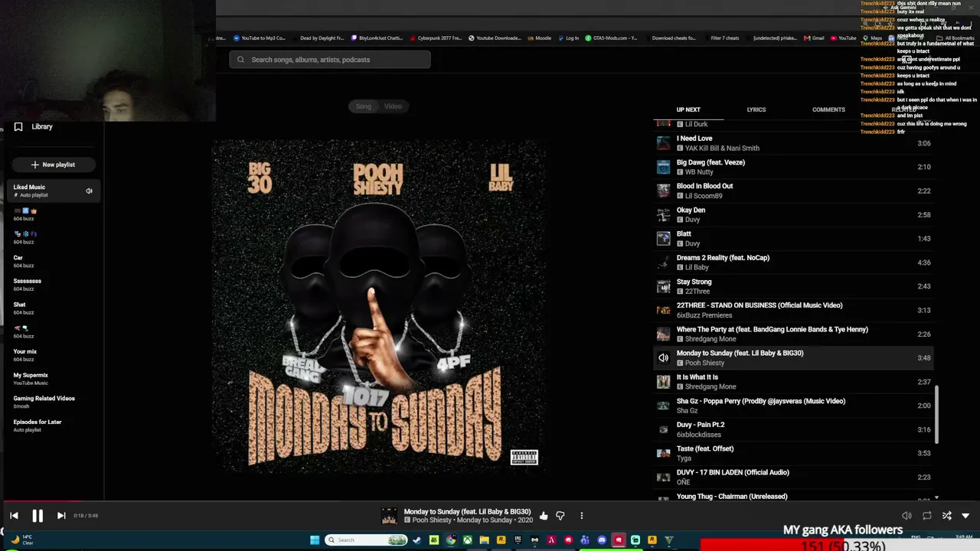980x551 pixels.
Task: Click the Monday to Sunday album artwork
Action: tap(379, 305)
